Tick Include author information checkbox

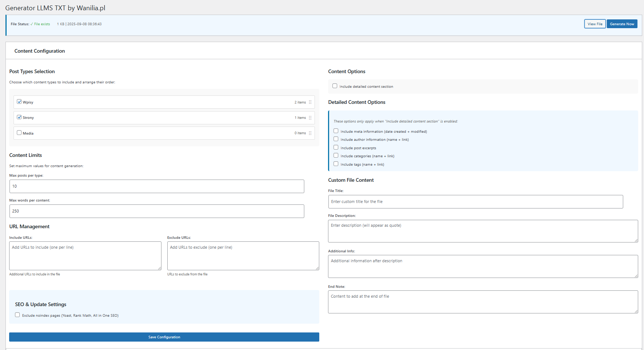tap(336, 139)
